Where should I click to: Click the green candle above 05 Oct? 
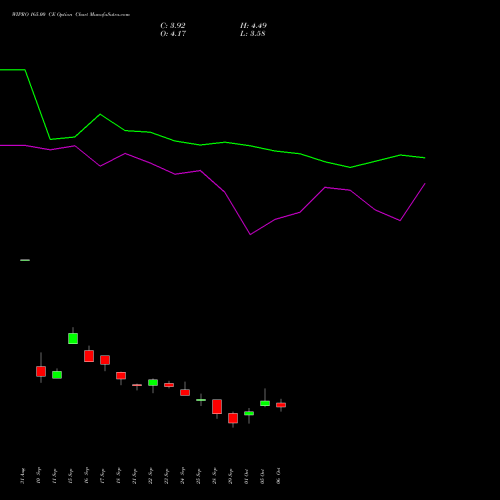coord(265,403)
